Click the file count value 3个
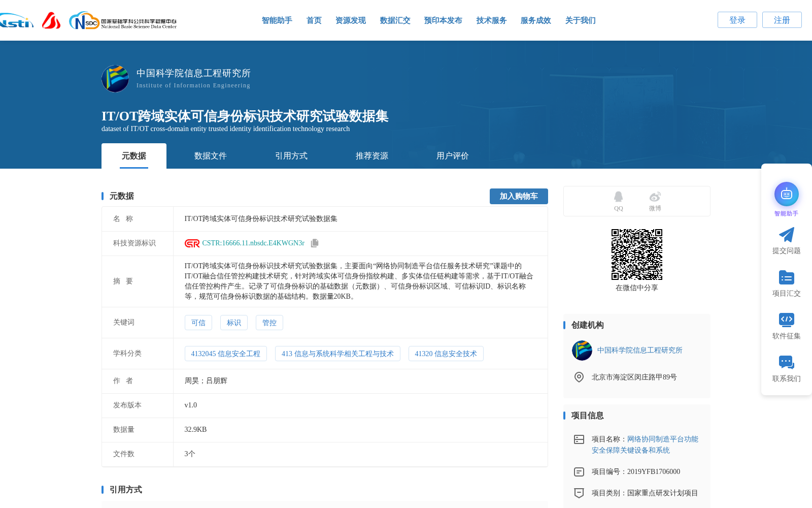Image resolution: width=812 pixels, height=508 pixels. (190, 454)
